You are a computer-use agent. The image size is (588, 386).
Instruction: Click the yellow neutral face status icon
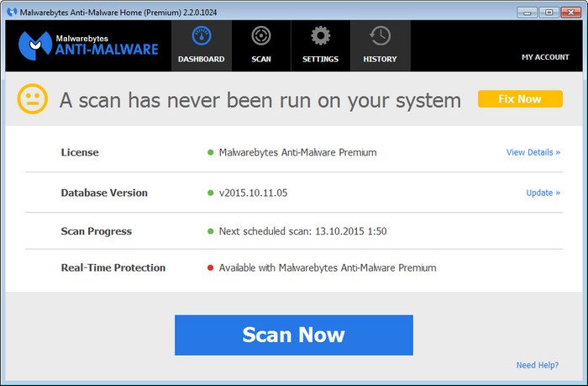click(33, 98)
